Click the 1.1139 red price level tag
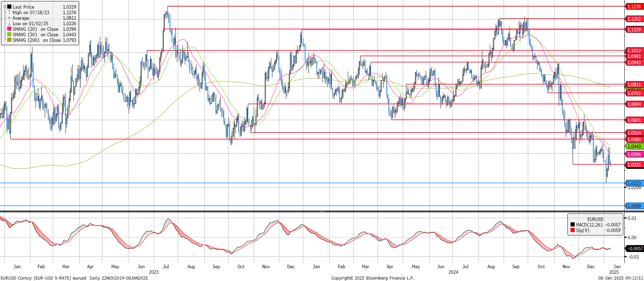This screenshot has height=281, width=644. point(634,30)
